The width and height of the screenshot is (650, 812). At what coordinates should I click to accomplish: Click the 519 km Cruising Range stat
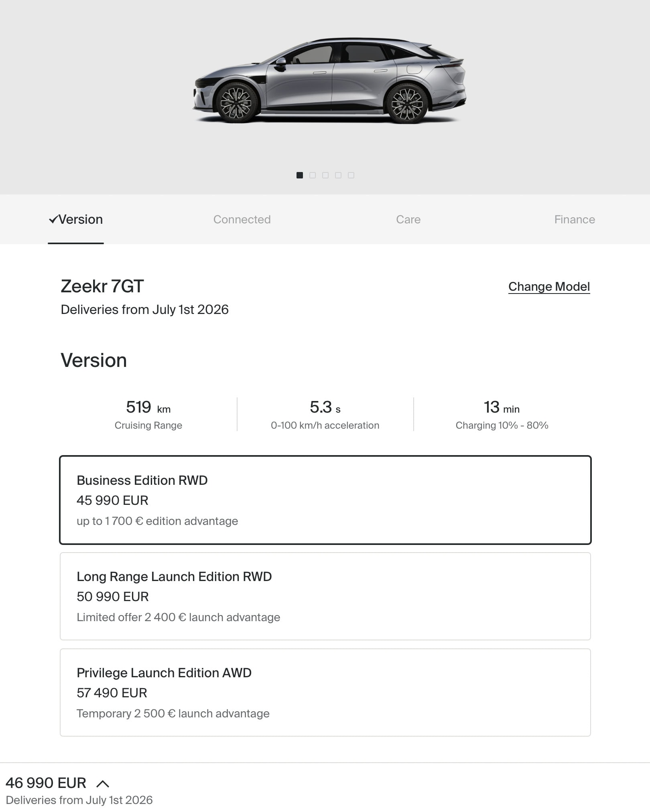pos(148,414)
